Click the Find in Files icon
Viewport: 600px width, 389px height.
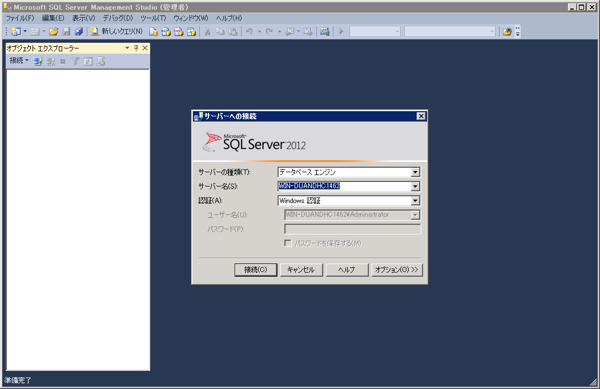[507, 32]
